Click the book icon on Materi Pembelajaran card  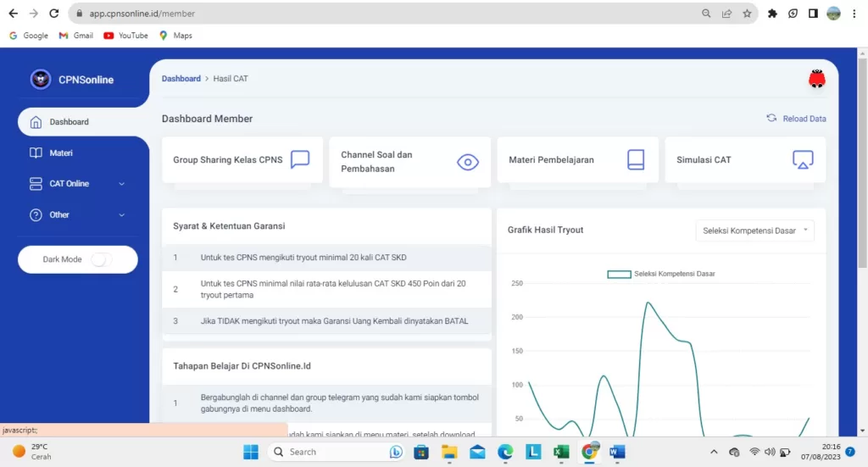pyautogui.click(x=636, y=159)
